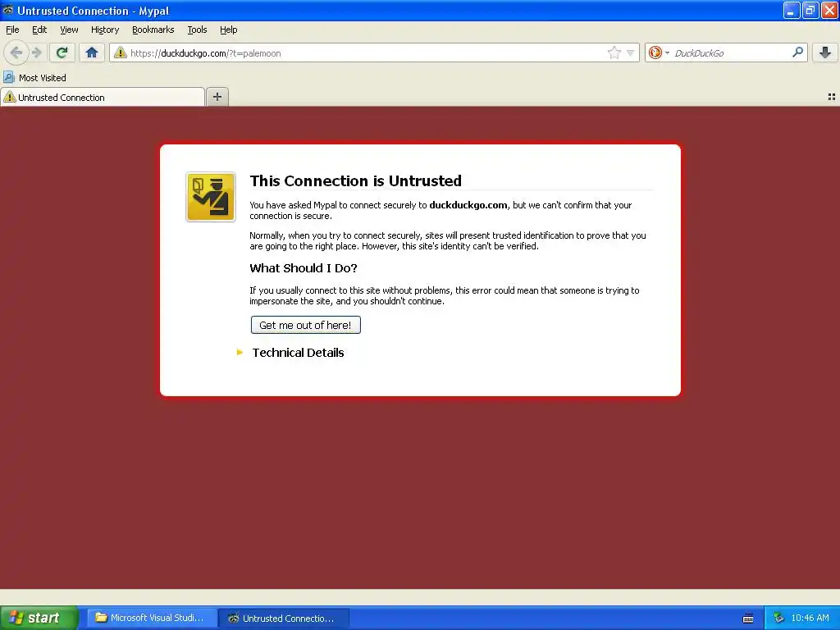The image size is (840, 630).
Task: Bookmark this page with the star icon
Action: (x=614, y=52)
